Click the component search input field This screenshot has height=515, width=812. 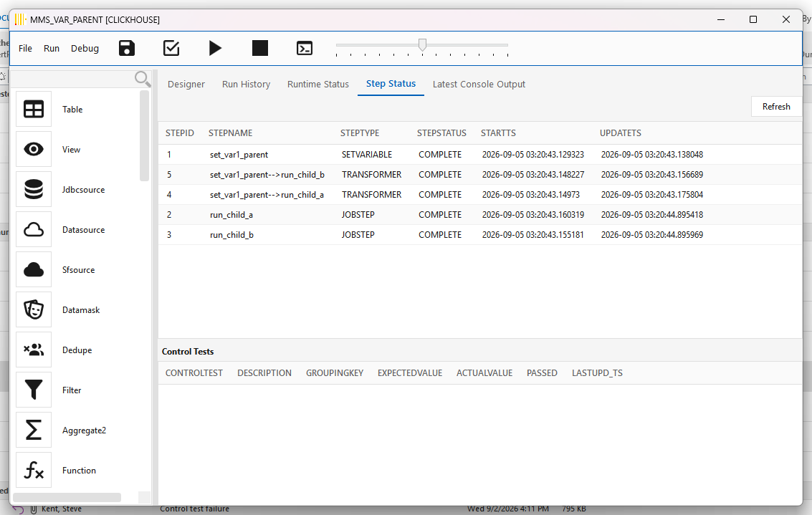(72, 79)
